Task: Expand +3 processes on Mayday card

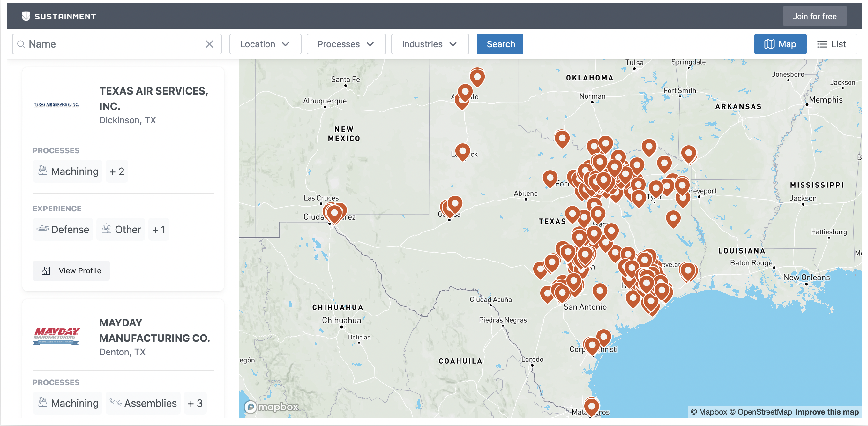Action: [195, 403]
